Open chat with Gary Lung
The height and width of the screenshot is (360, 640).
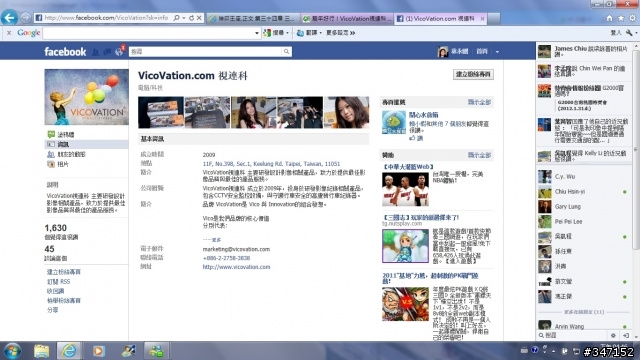583,207
